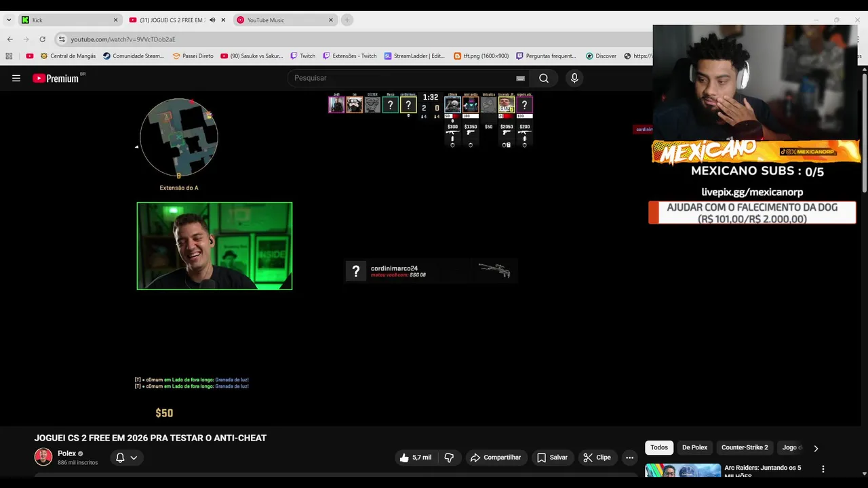Close the JOGUEI CS 2 YouTube tab
The height and width of the screenshot is (488, 868).
(223, 20)
